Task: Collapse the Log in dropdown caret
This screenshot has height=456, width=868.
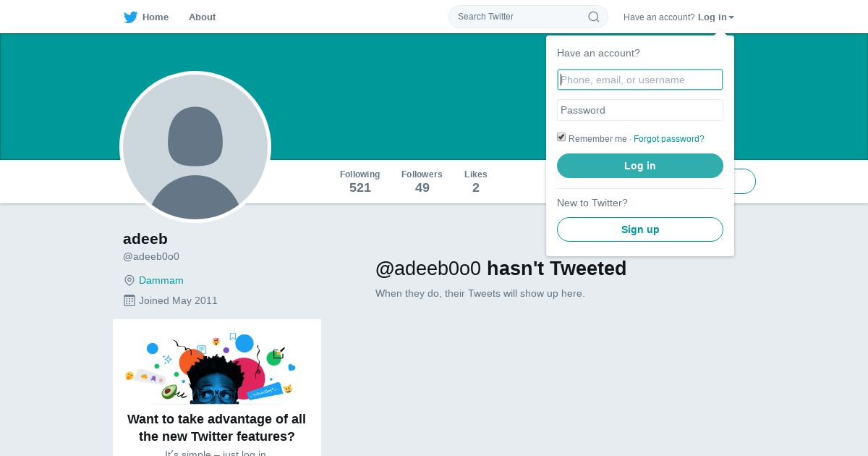Action: (731, 17)
